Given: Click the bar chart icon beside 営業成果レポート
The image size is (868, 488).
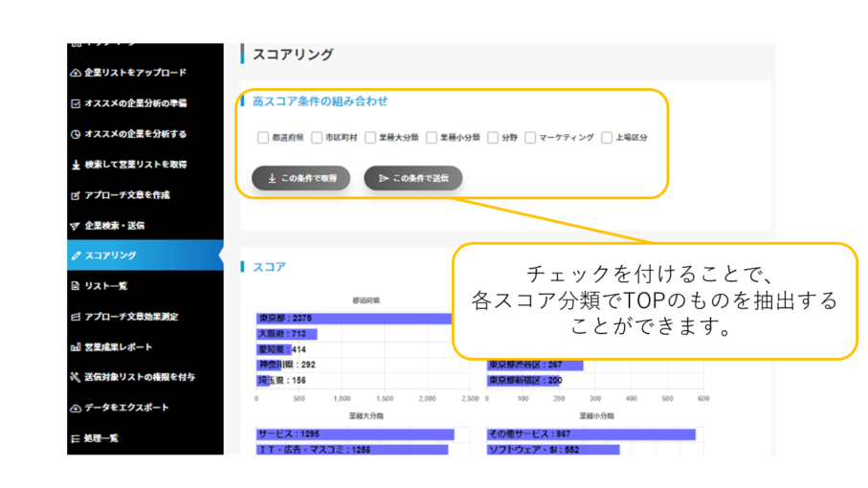Looking at the screenshot, I should [x=76, y=347].
